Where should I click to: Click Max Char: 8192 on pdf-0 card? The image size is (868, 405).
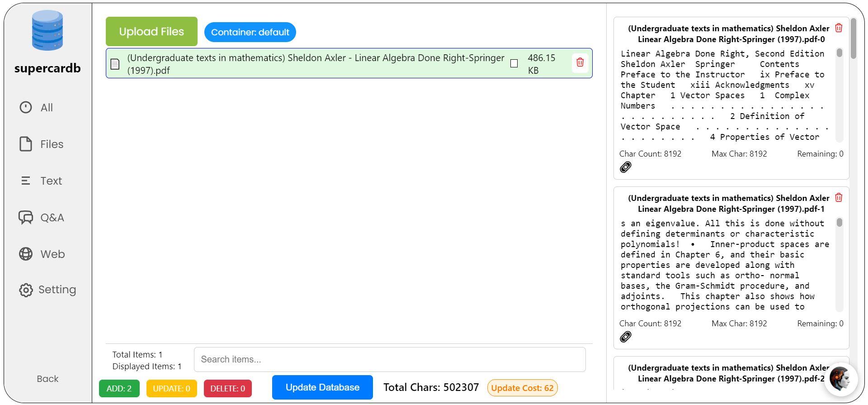pyautogui.click(x=739, y=154)
